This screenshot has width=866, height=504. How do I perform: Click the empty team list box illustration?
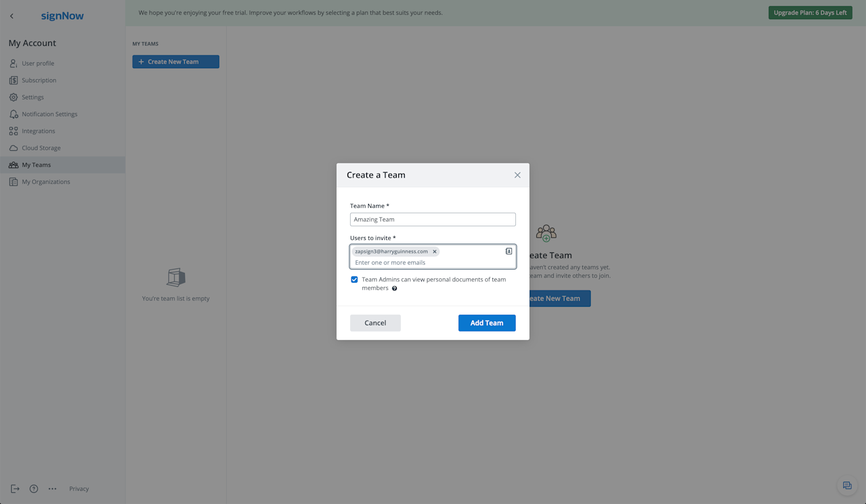pyautogui.click(x=176, y=277)
